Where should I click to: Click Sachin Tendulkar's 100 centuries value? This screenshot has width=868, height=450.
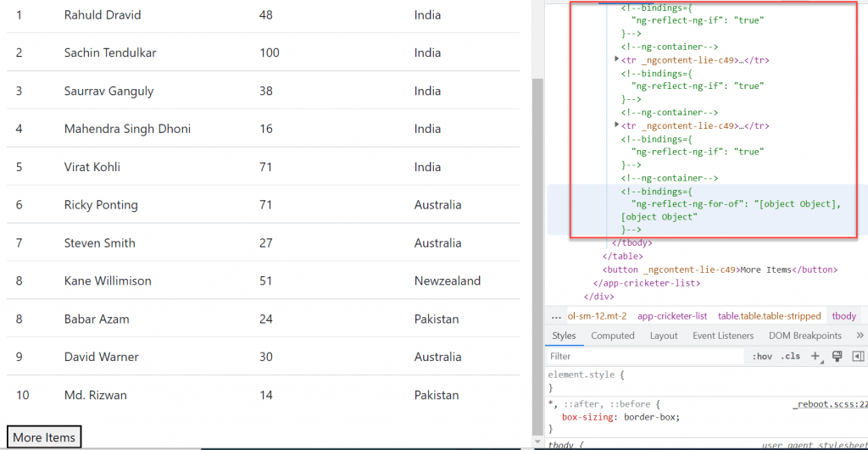[269, 53]
